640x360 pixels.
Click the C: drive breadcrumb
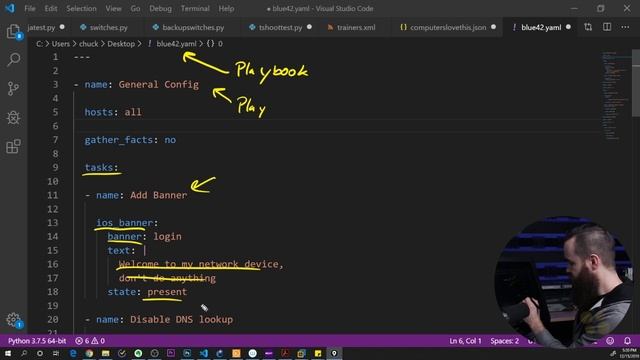pos(39,44)
